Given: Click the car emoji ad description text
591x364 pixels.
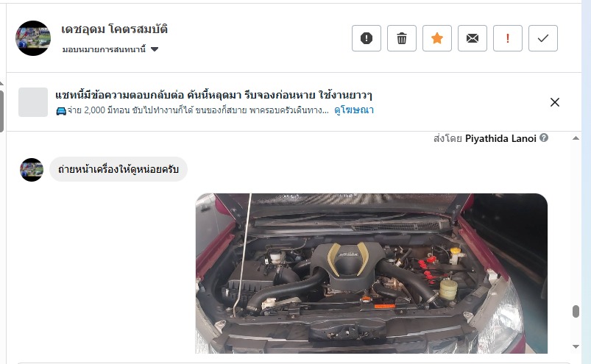Looking at the screenshot, I should (x=192, y=110).
